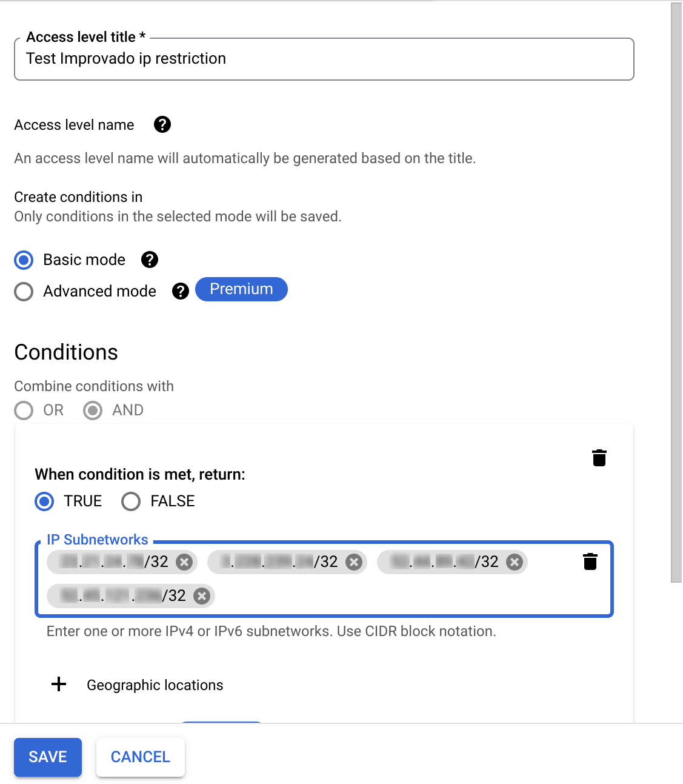Click the Premium badge next to Advanced mode

[x=241, y=289]
